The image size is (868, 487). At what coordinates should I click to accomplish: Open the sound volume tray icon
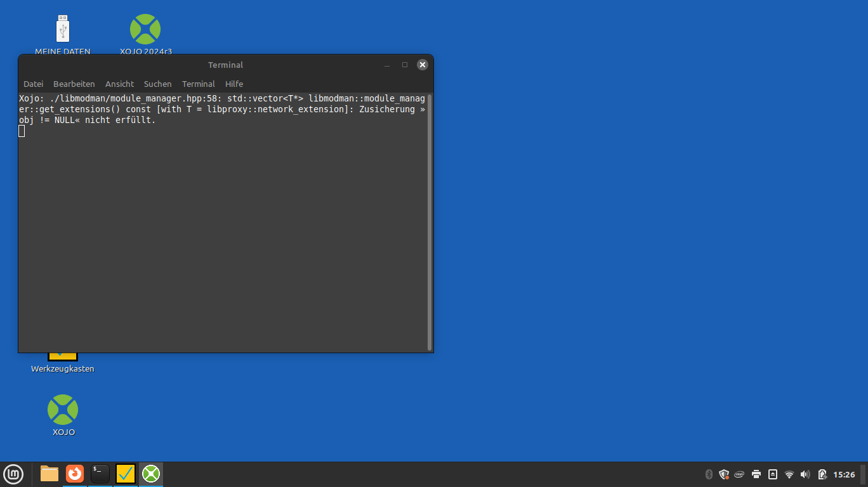pos(805,474)
